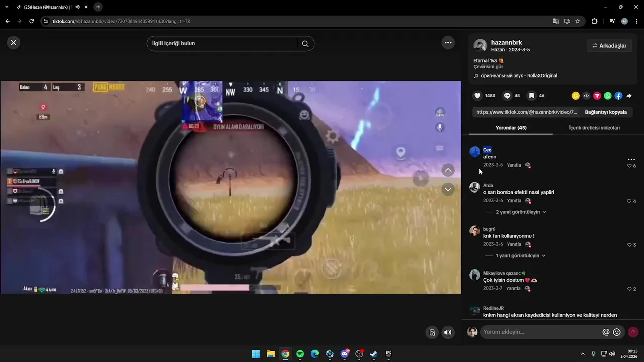Click hazannbrk profile avatar
The width and height of the screenshot is (644, 362).
(480, 46)
